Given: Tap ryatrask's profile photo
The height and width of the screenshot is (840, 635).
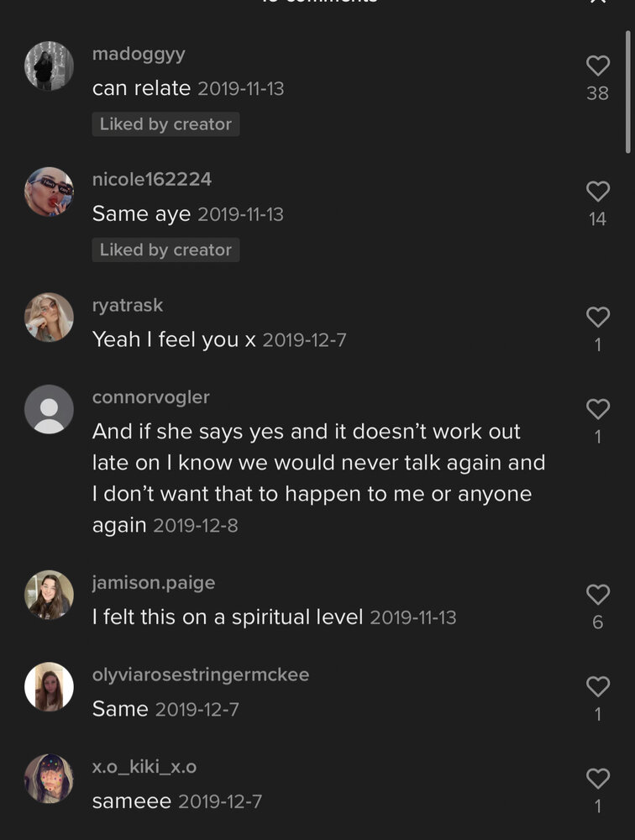Looking at the screenshot, I should click(x=49, y=318).
